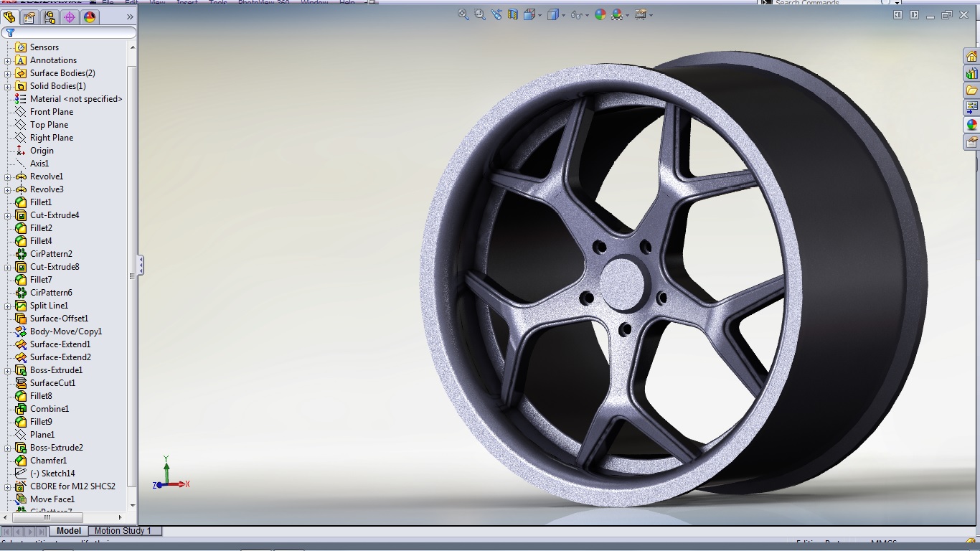
Task: Expand the Split Line1 feature node
Action: click(7, 306)
